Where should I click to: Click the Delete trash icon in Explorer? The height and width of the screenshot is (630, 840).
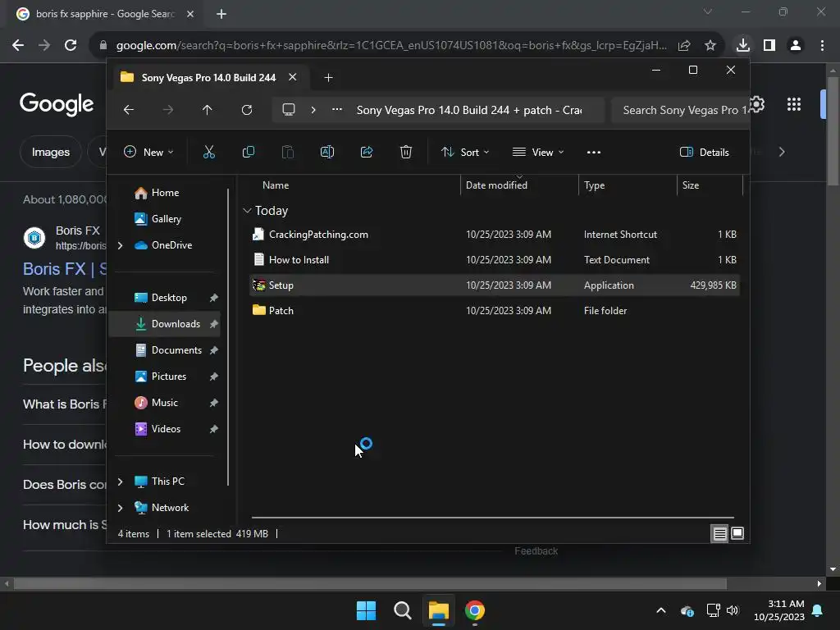(406, 152)
